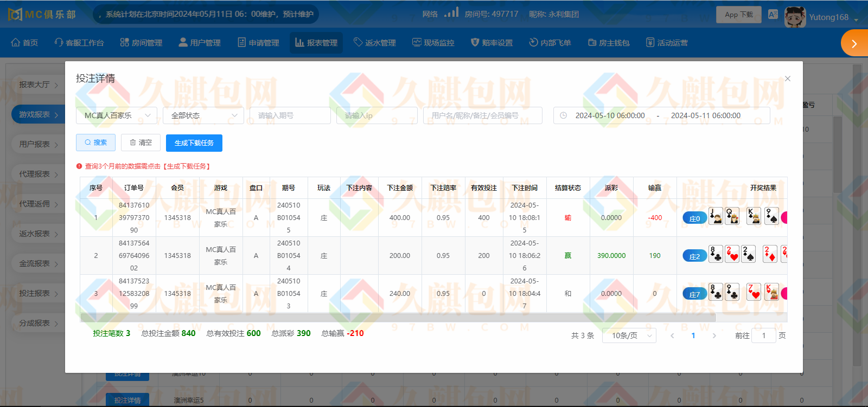
Task: Open 申请管理 menu item
Action: point(258,43)
